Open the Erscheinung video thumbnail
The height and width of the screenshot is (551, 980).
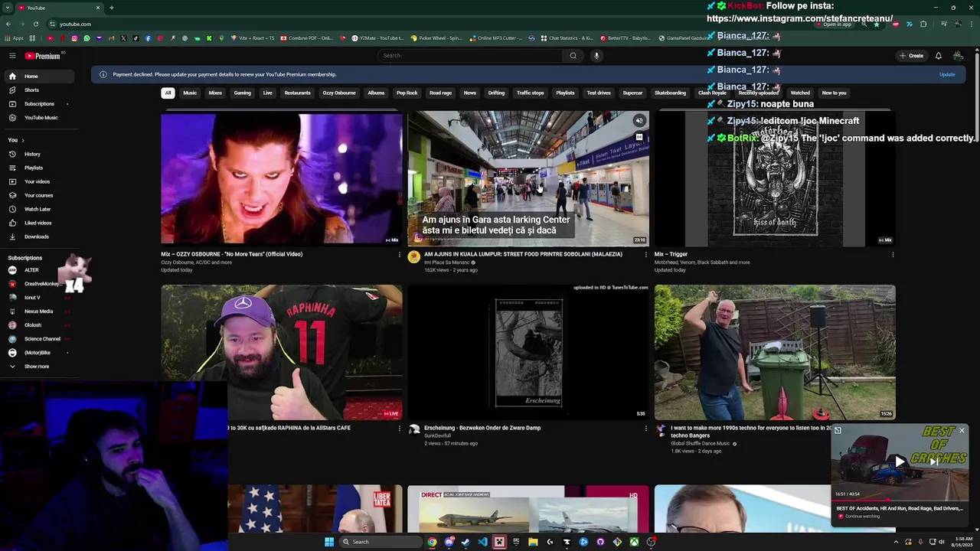pos(528,352)
